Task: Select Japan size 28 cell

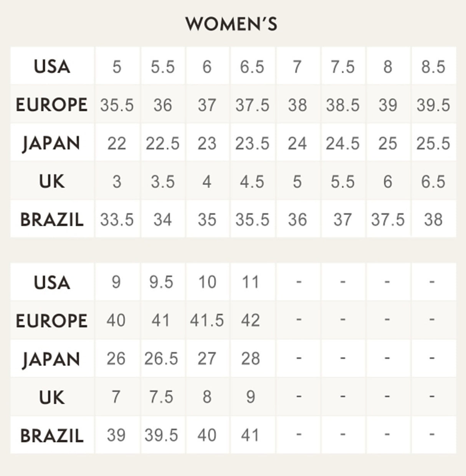Action: [251, 359]
